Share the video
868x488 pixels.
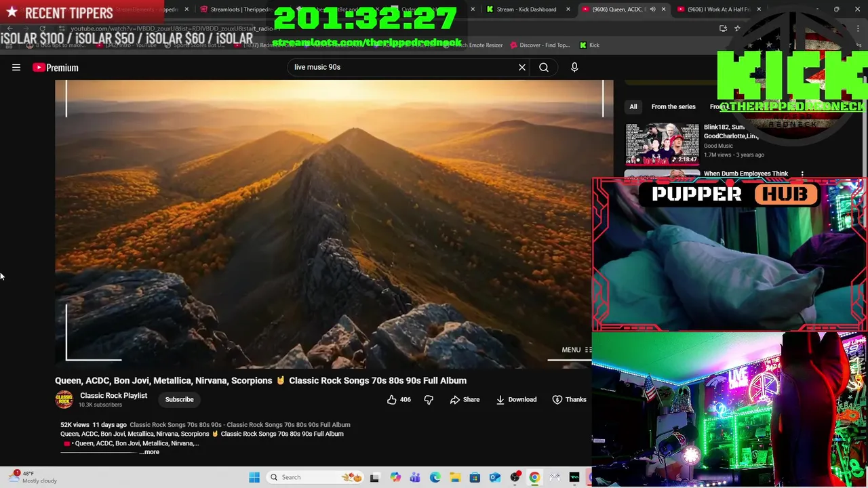tap(465, 399)
